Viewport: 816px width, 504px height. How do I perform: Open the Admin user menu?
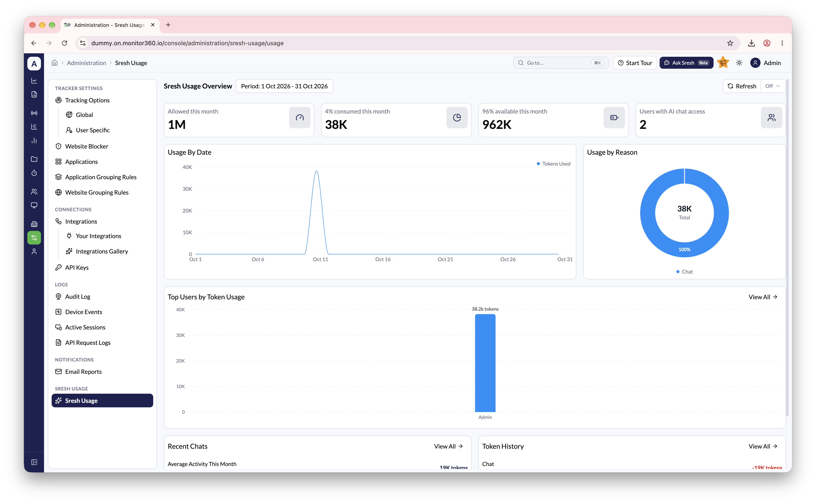pos(766,63)
